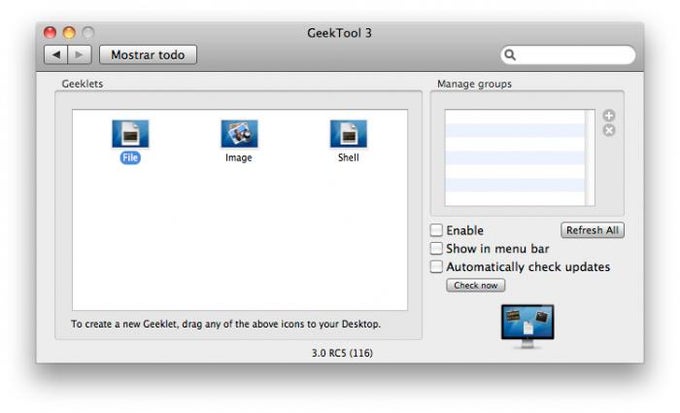Viewport: 680px width, 413px height.
Task: Click the Check now button
Action: coord(476,285)
